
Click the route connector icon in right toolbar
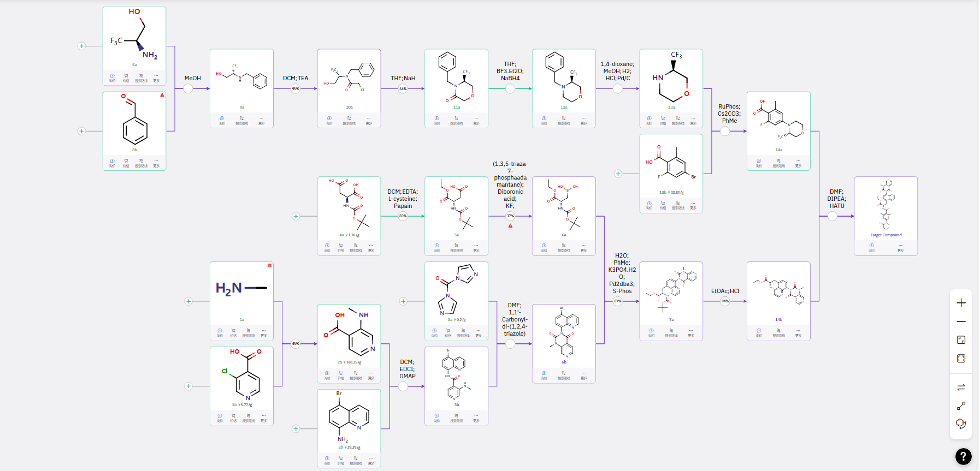pyautogui.click(x=961, y=406)
